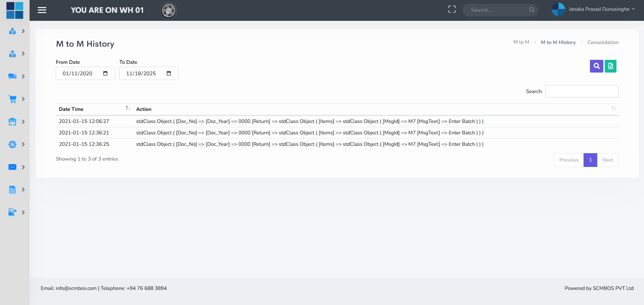The width and height of the screenshot is (644, 305).
Task: Open To Date calendar picker
Action: point(169,74)
